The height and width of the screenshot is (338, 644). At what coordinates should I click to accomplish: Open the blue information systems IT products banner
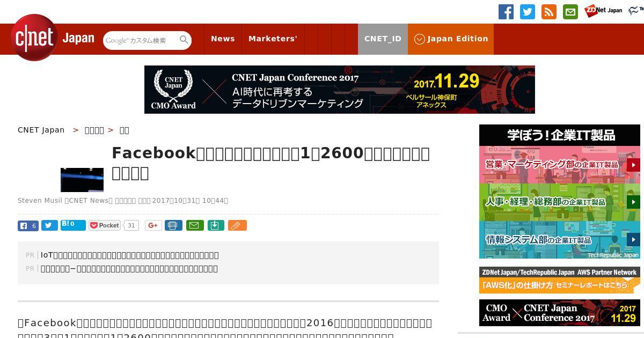(560, 240)
